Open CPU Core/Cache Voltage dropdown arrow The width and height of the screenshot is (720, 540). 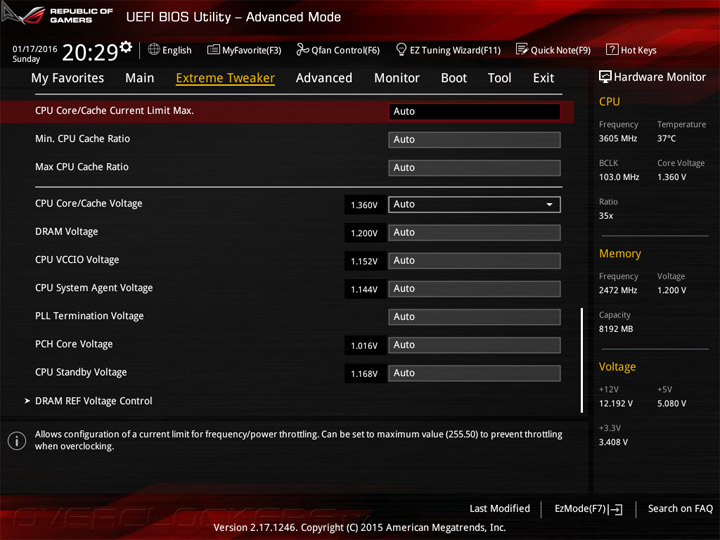[x=549, y=204]
